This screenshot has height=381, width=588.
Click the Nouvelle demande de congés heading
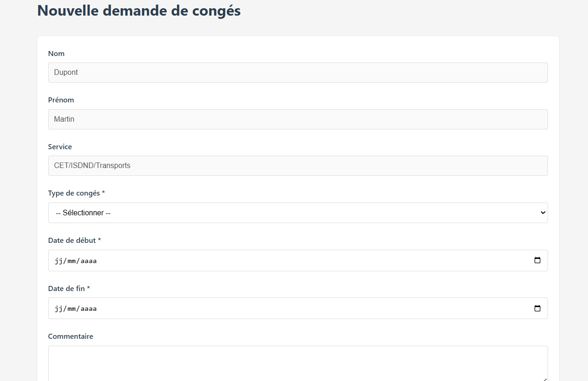point(139,11)
